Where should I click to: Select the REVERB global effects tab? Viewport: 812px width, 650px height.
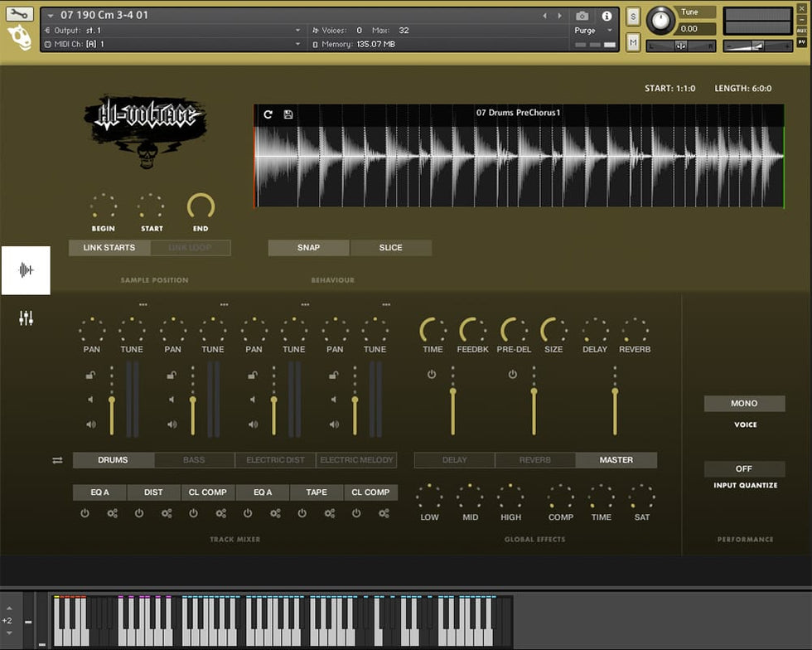click(x=535, y=460)
